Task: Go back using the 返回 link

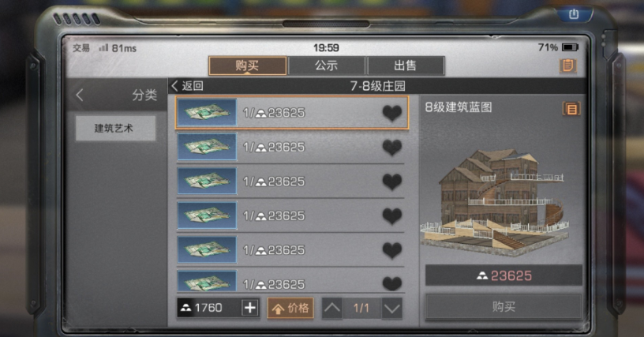Action: click(187, 86)
